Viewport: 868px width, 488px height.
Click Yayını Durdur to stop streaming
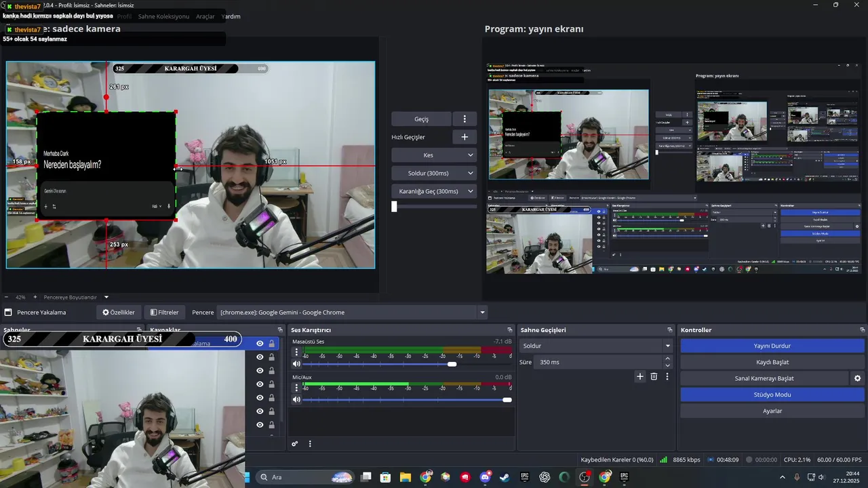pos(772,346)
